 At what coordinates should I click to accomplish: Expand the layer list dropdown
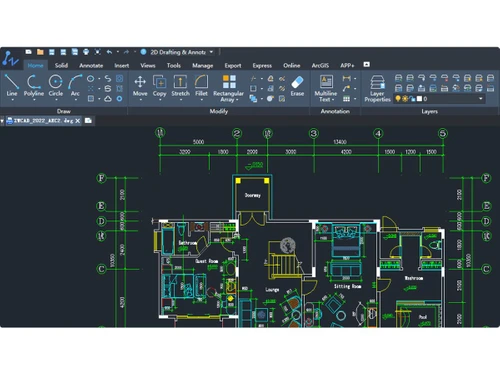480,99
